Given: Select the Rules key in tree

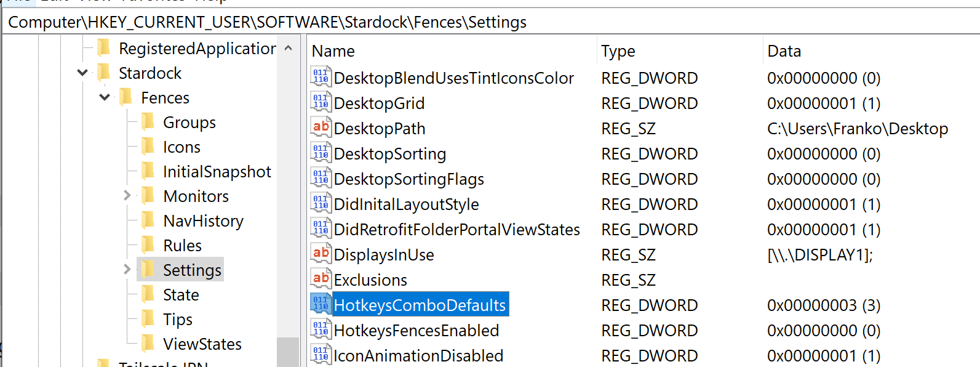Looking at the screenshot, I should [182, 245].
